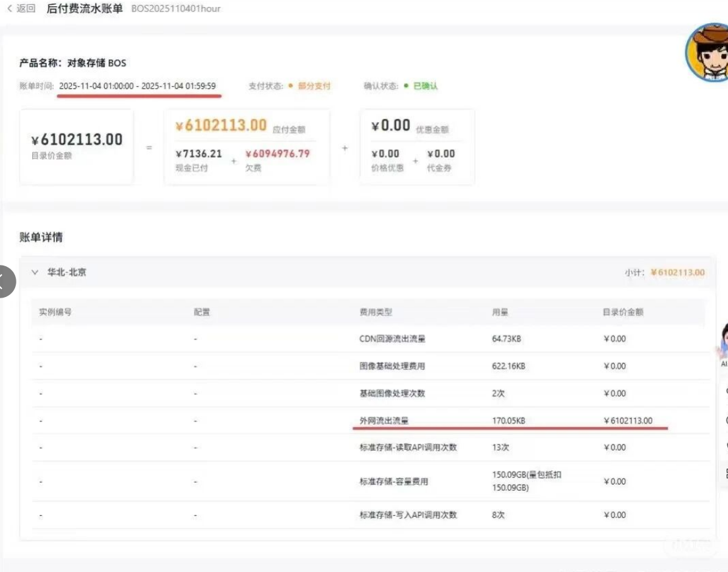This screenshot has width=728, height=572.
Task: Click the 2次 usage cell
Action: point(498,393)
